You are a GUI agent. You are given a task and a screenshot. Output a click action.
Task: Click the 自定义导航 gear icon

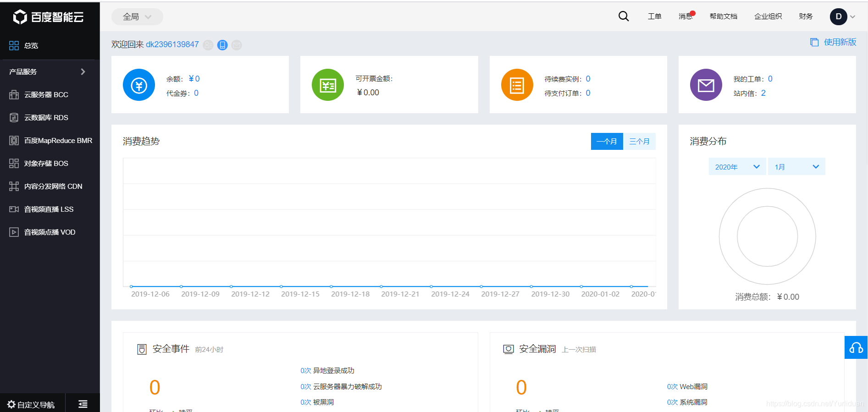pos(11,404)
